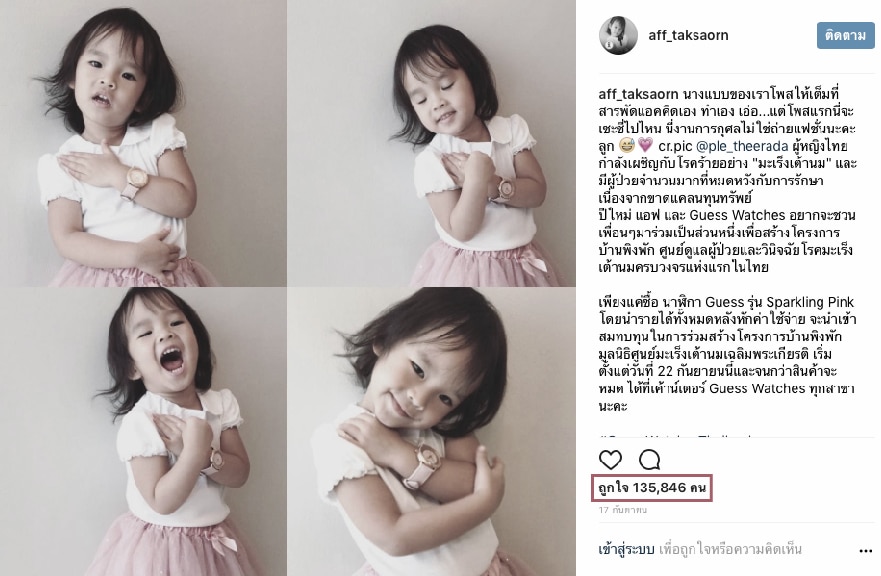Click the pink watch in bottom-right photo
Viewport: 881px width, 576px height.
click(423, 464)
